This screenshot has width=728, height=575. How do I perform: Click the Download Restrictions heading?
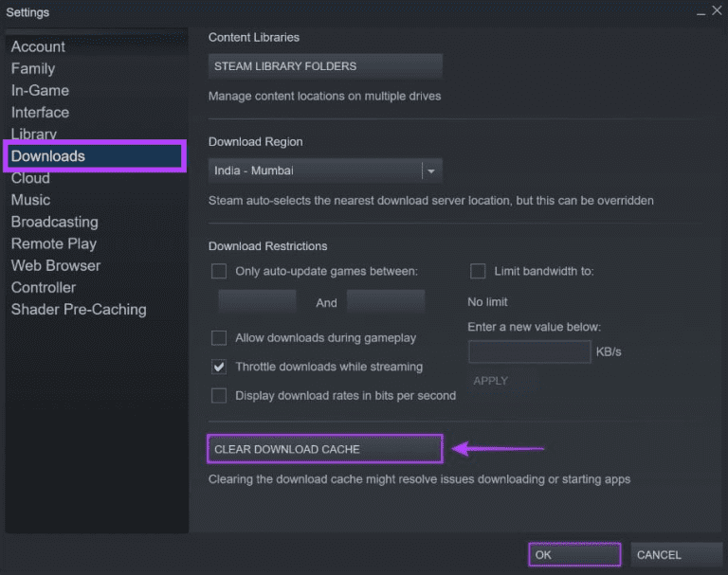(x=268, y=246)
